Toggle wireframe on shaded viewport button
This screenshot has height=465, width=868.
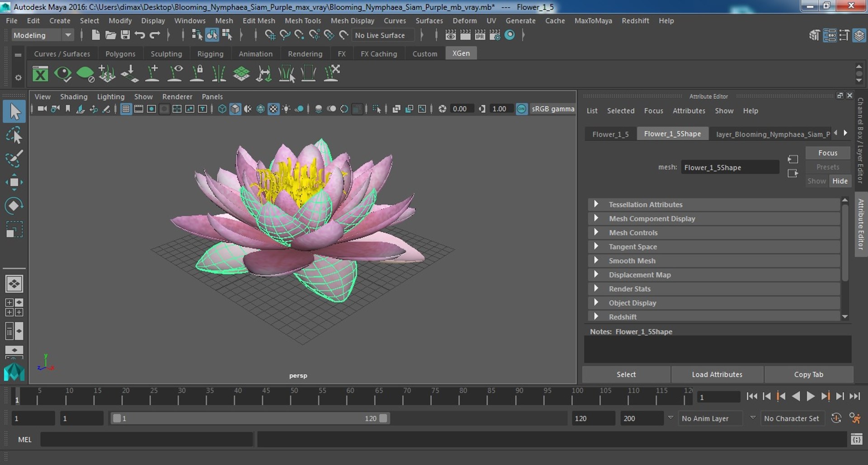[x=260, y=109]
